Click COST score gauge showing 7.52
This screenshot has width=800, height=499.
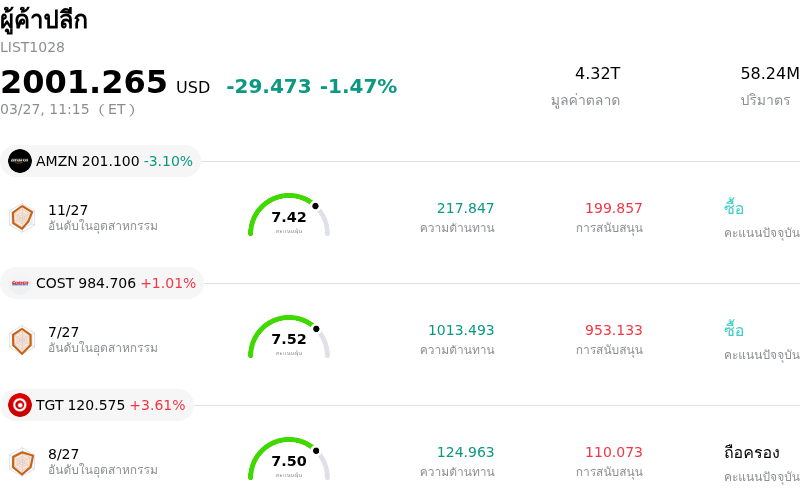tap(289, 339)
